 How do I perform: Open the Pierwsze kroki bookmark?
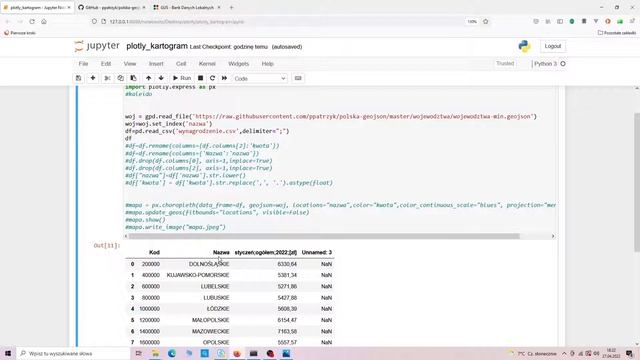click(20, 33)
